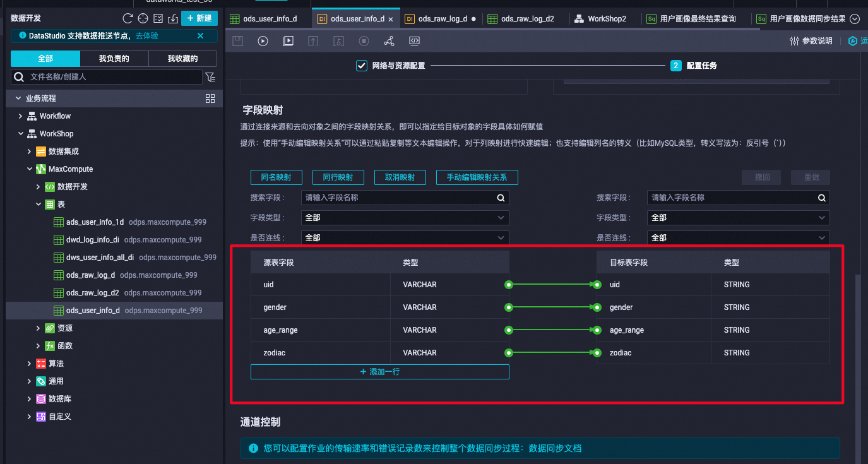This screenshot has height=464, width=868.
Task: Click the lock/unlock icon in the toolbar
Action: point(338,41)
